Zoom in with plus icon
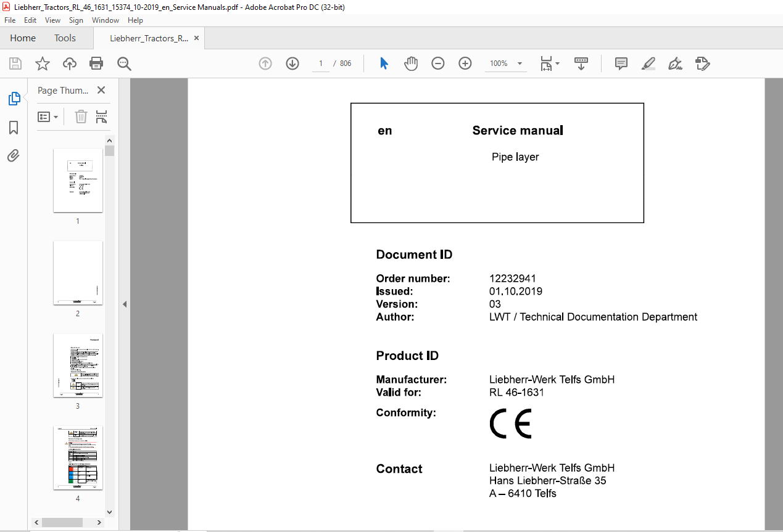This screenshot has height=532, width=783. point(465,63)
